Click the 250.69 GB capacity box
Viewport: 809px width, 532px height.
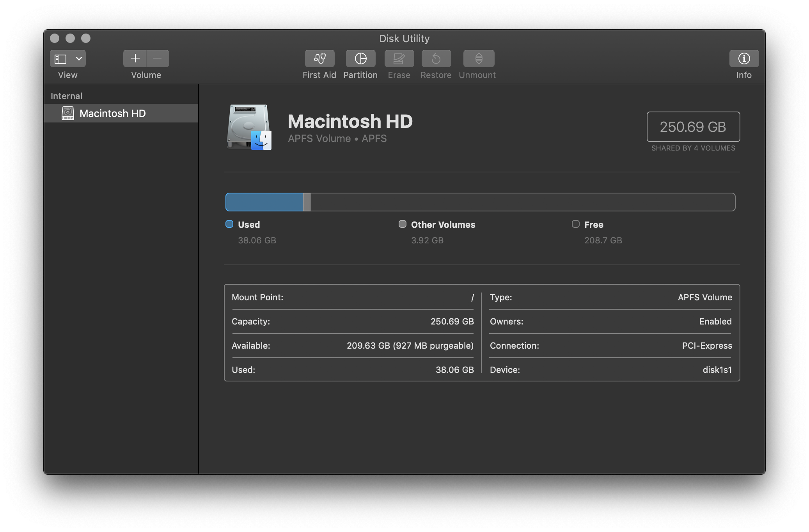pos(693,127)
